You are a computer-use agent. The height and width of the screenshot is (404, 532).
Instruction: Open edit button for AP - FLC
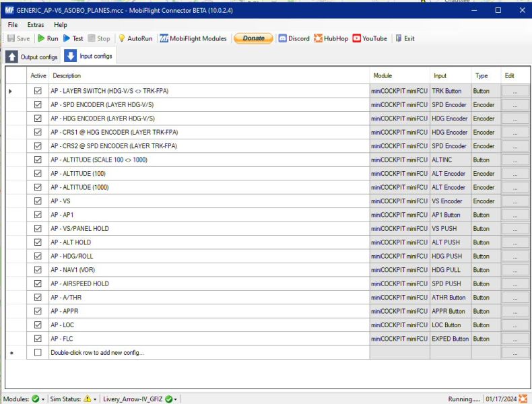pyautogui.click(x=515, y=339)
